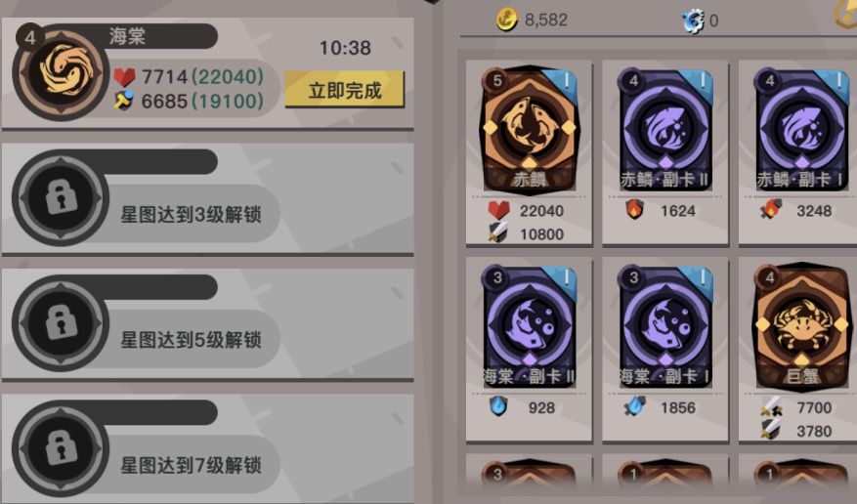Click the hammer icon beside 6685
The height and width of the screenshot is (504, 857).
[x=124, y=101]
